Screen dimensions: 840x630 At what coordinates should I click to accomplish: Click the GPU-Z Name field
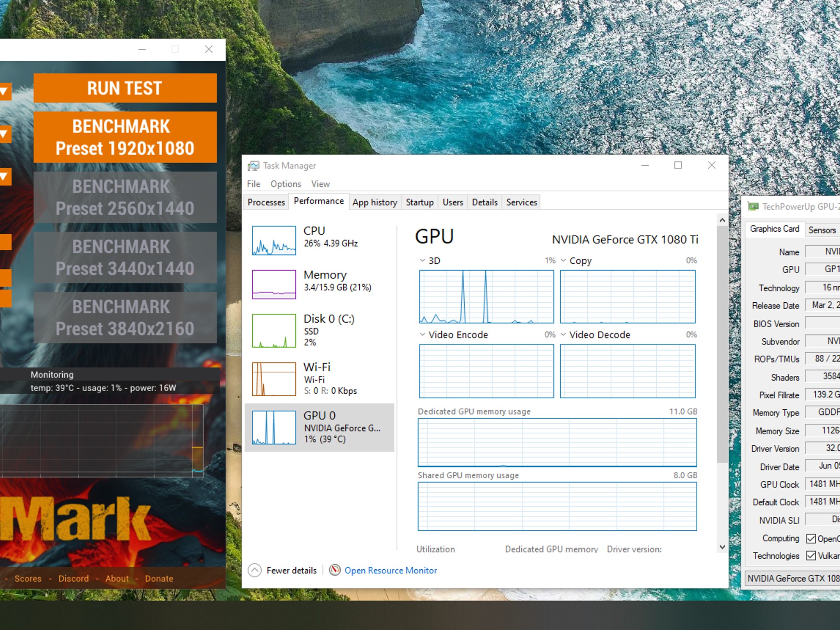click(822, 251)
